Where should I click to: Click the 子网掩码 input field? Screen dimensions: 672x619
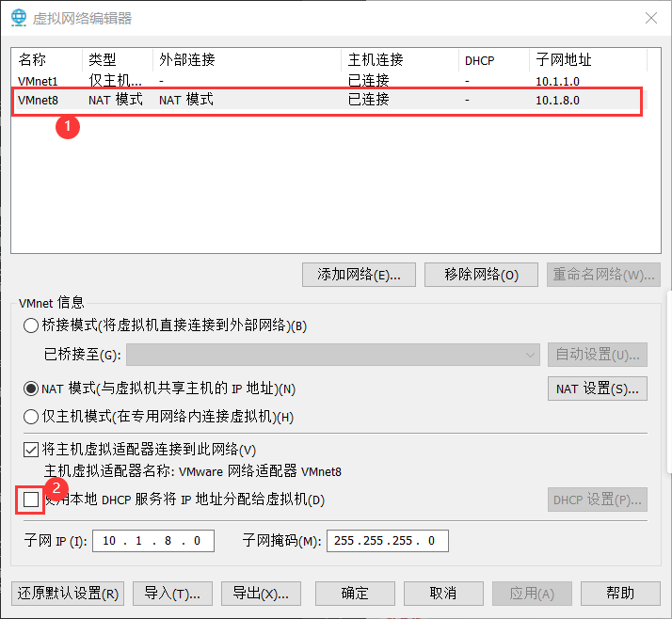tap(388, 541)
